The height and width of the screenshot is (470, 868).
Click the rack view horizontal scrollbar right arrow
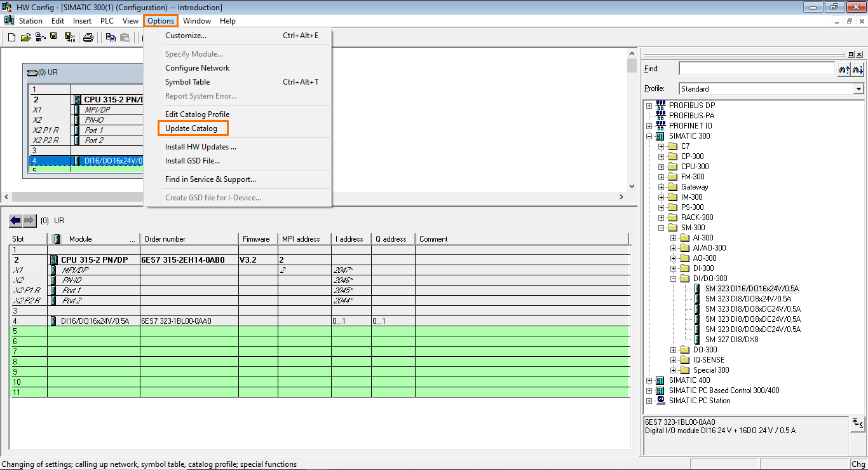[x=622, y=197]
